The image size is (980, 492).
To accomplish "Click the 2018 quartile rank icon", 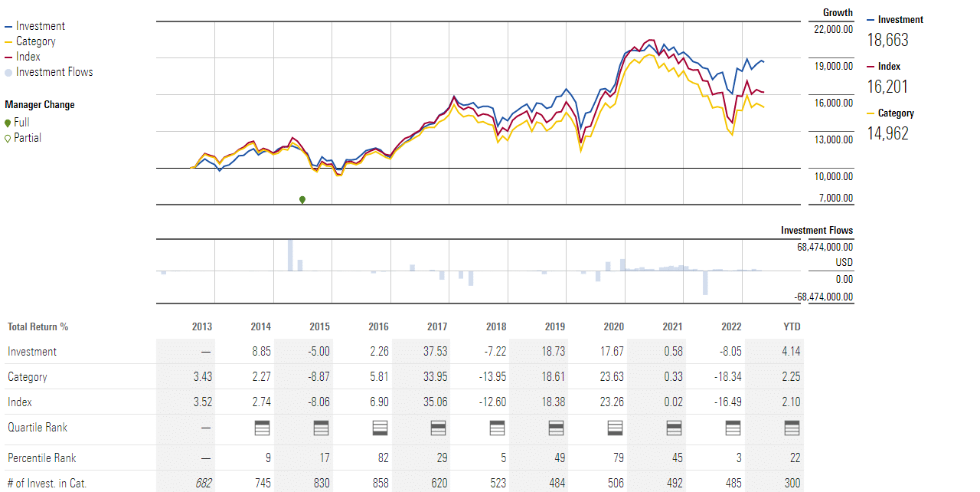I will point(497,428).
